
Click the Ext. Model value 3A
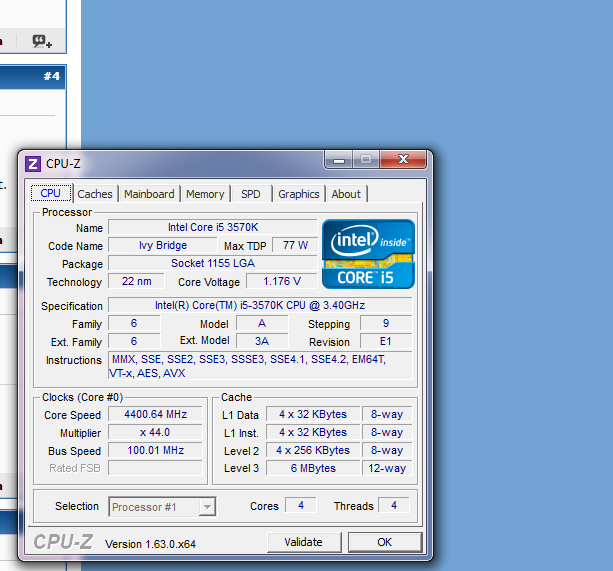262,342
